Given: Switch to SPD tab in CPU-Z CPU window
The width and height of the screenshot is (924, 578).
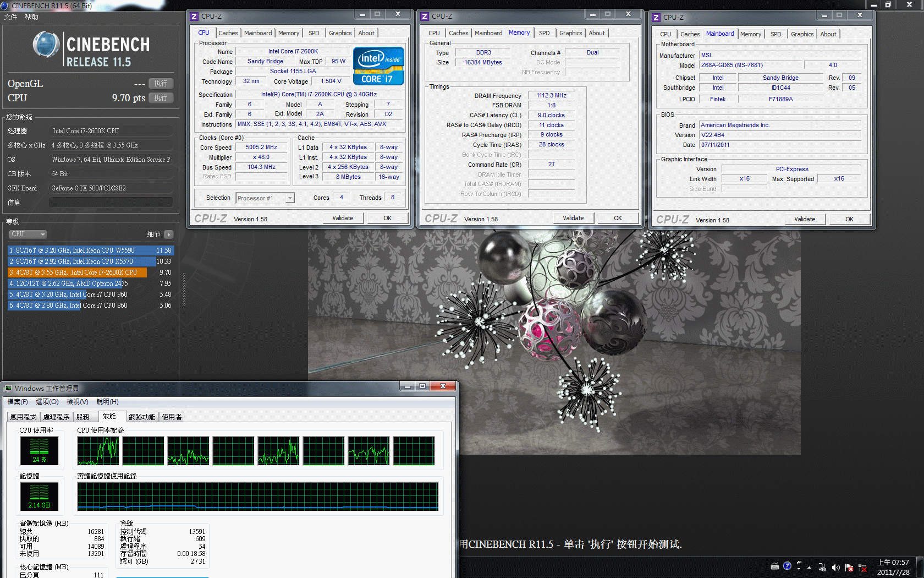Looking at the screenshot, I should pyautogui.click(x=314, y=33).
